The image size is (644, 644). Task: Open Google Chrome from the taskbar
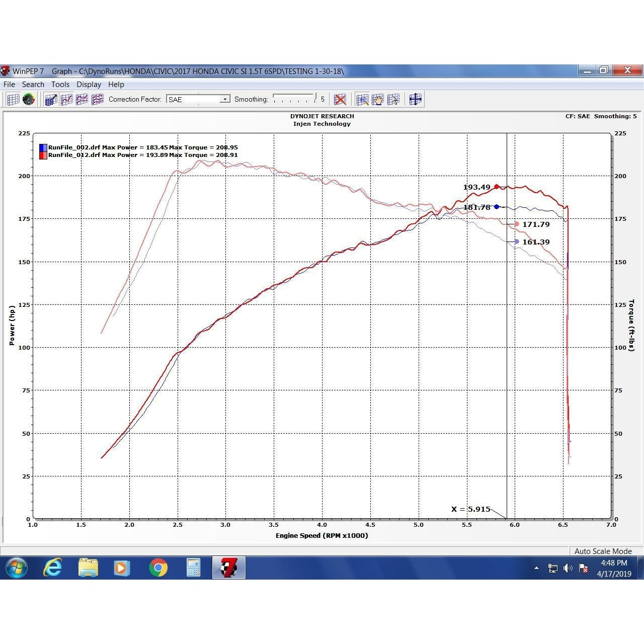click(158, 568)
